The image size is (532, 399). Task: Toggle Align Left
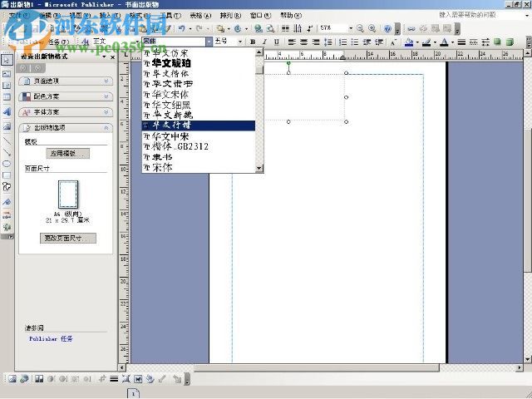tap(292, 42)
